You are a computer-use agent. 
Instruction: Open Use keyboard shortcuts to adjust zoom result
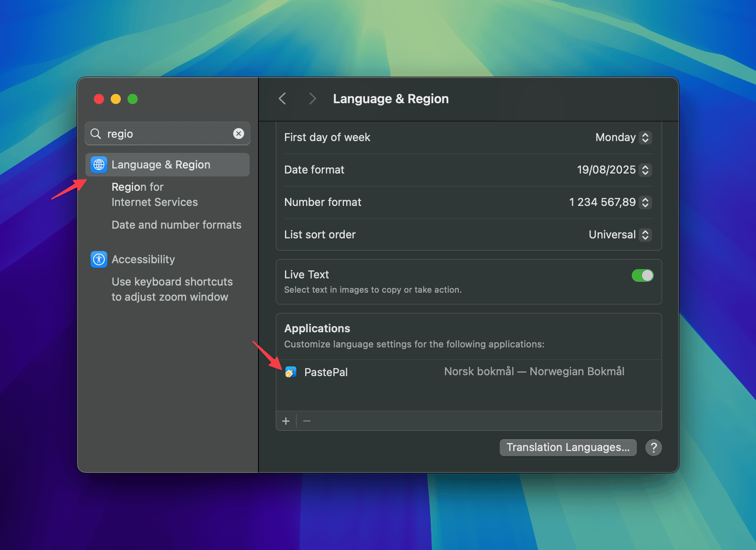pyautogui.click(x=172, y=289)
